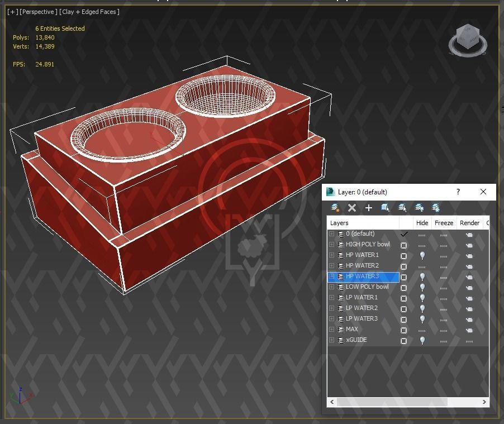Toggle render teapot for LOW POLY bowl
Image resolution: width=504 pixels, height=424 pixels.
pyautogui.click(x=469, y=288)
